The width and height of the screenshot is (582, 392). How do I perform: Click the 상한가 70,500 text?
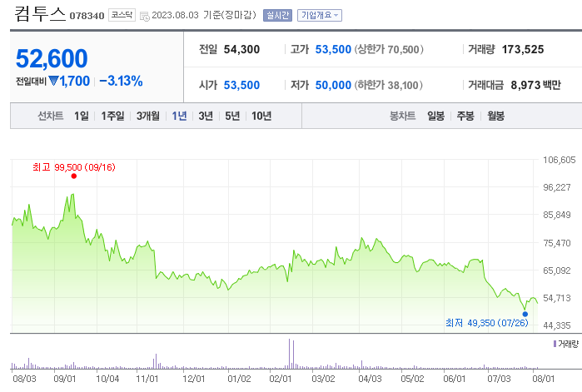[389, 49]
